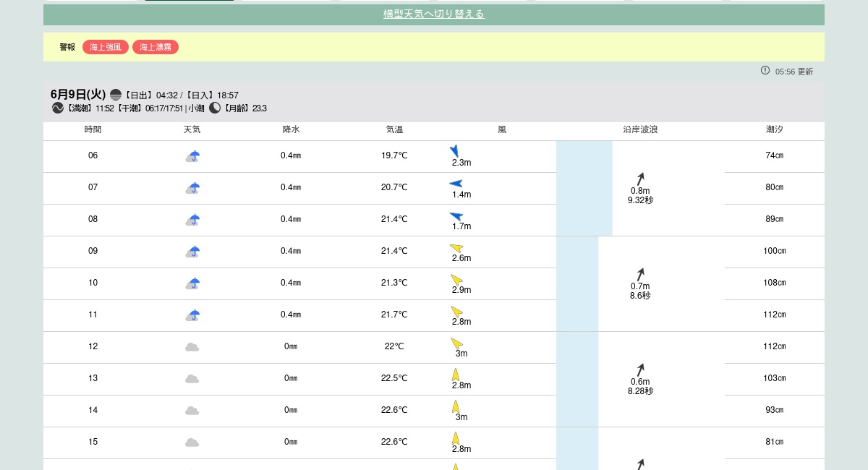
Task: Click the rain umbrella icon at 11
Action: [x=192, y=315]
